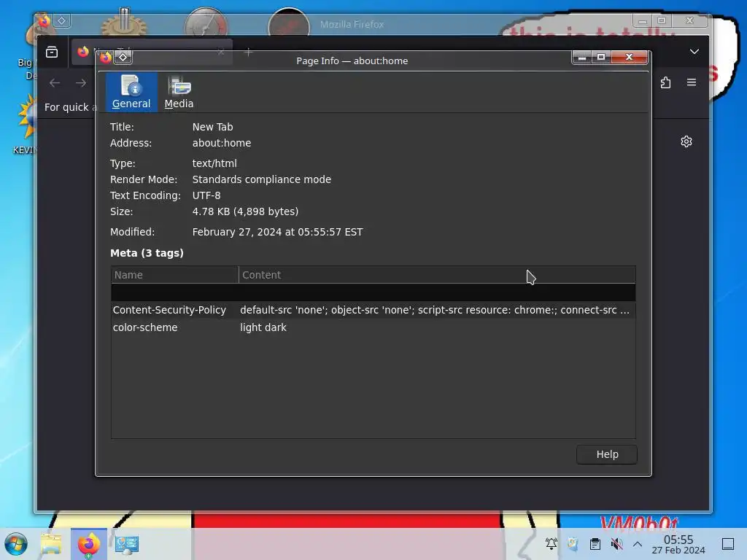Maximize the main Firefox window

(x=662, y=20)
